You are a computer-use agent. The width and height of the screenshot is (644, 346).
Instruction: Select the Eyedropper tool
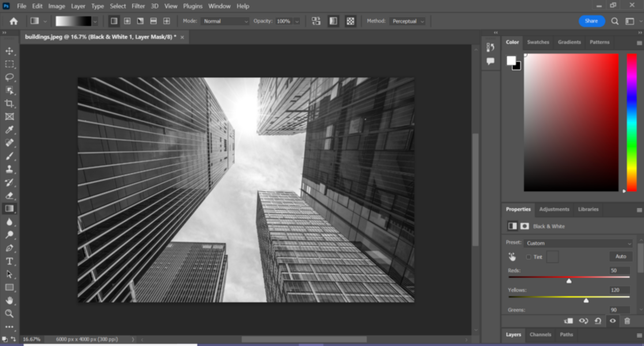pos(9,130)
